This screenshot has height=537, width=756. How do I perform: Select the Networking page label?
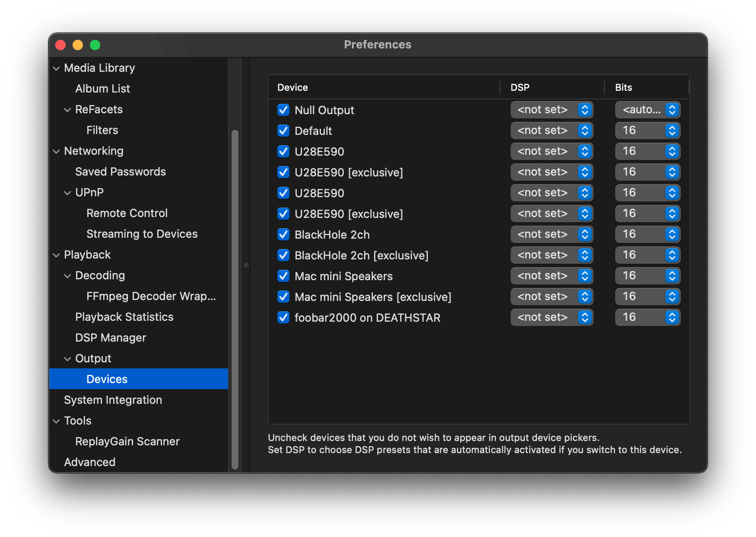pos(94,151)
